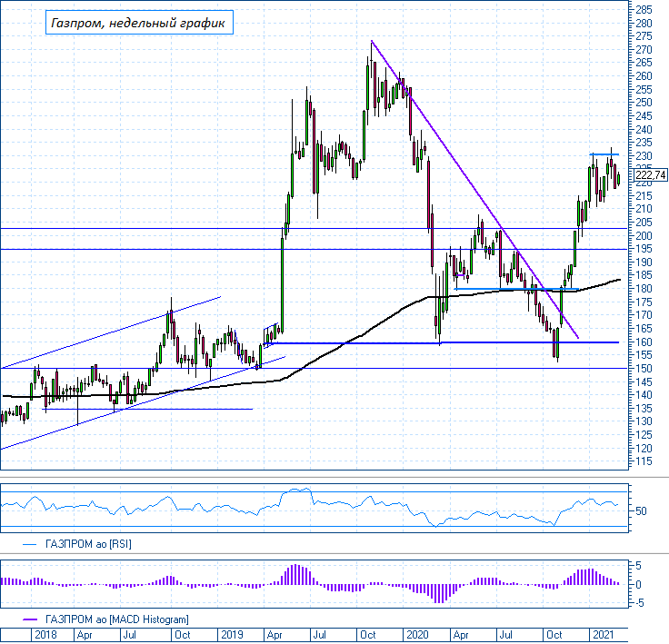Click the 'ГАЗПРОМ ао [RSI]' legend label

click(89, 544)
